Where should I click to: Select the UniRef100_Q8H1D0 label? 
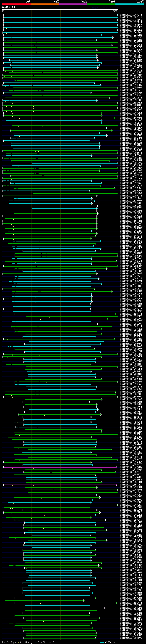tap(131, 58)
